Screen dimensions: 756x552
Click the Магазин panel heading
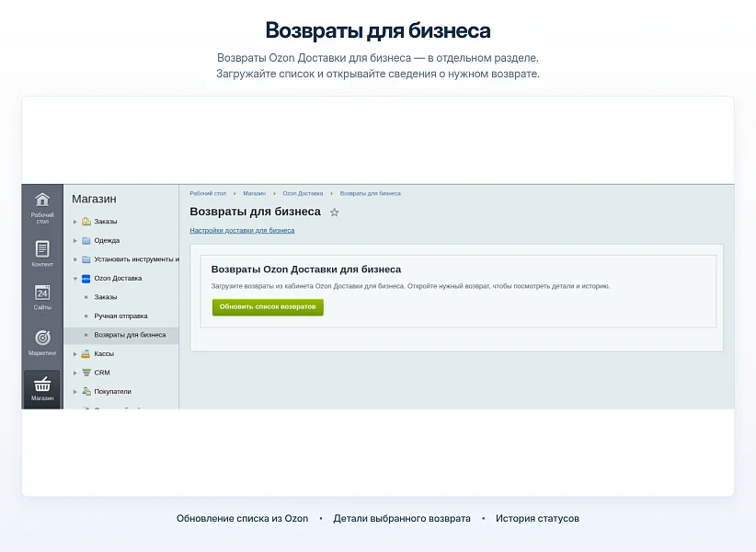(94, 199)
